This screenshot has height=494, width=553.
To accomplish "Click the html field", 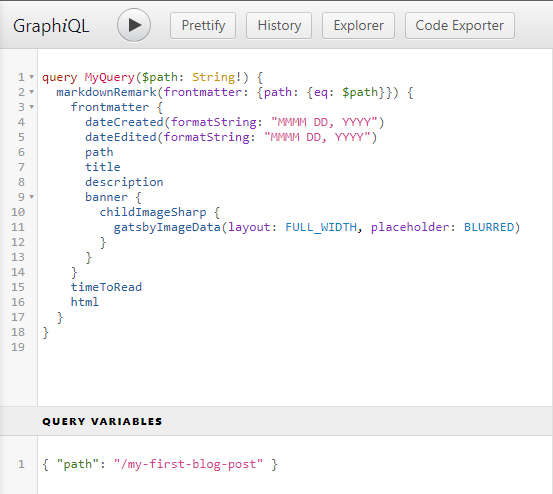I will pyautogui.click(x=85, y=302).
